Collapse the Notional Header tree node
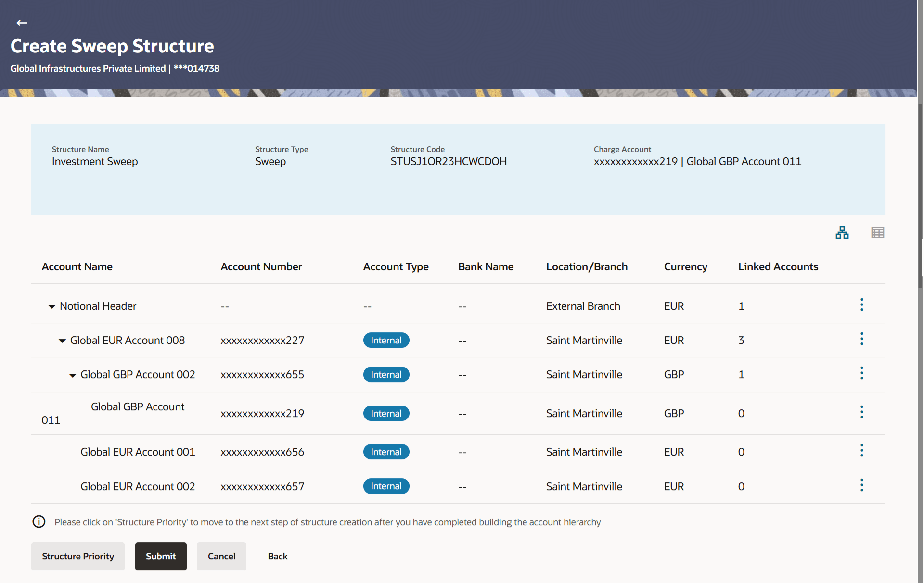This screenshot has width=924, height=583. point(51,306)
